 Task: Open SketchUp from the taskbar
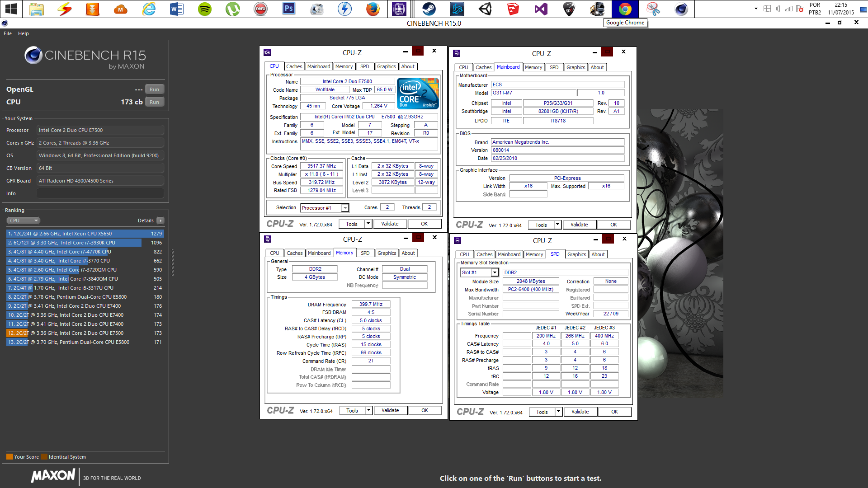click(x=513, y=9)
